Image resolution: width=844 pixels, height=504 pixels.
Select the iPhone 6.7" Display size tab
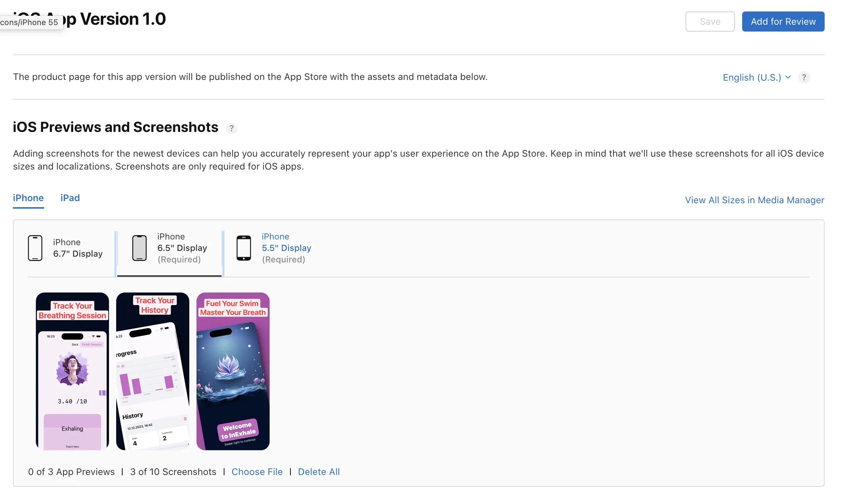(77, 248)
